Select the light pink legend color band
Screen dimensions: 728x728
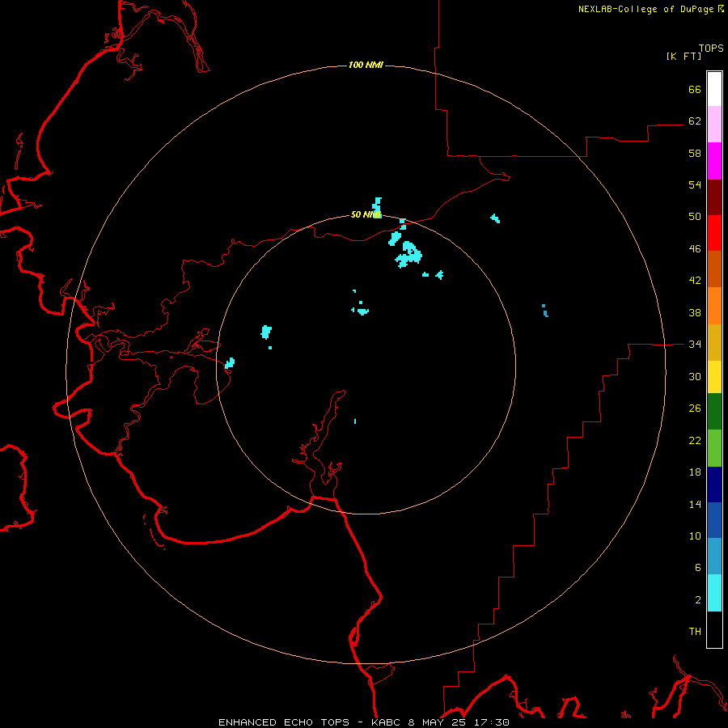coord(714,124)
